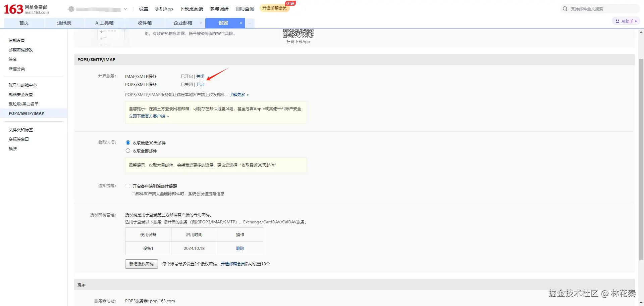Select the 收取最近30天邮件 radio option

[128, 142]
